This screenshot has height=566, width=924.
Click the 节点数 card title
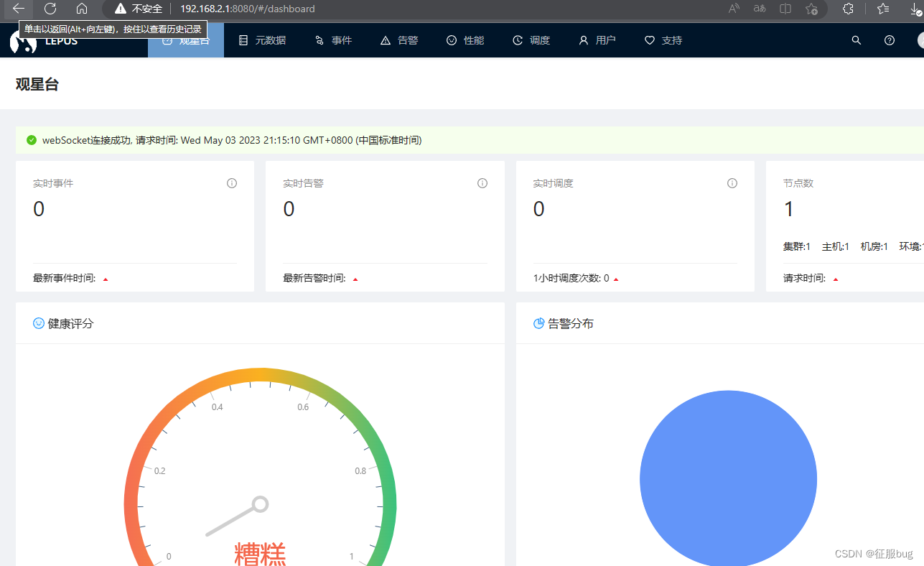[x=798, y=183]
